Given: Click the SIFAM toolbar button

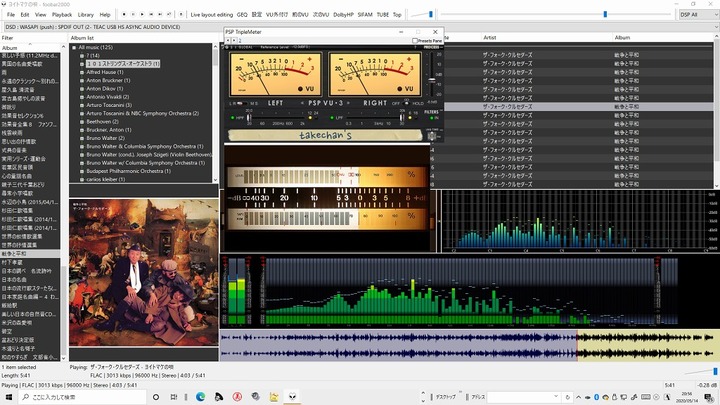Looking at the screenshot, I should (365, 15).
